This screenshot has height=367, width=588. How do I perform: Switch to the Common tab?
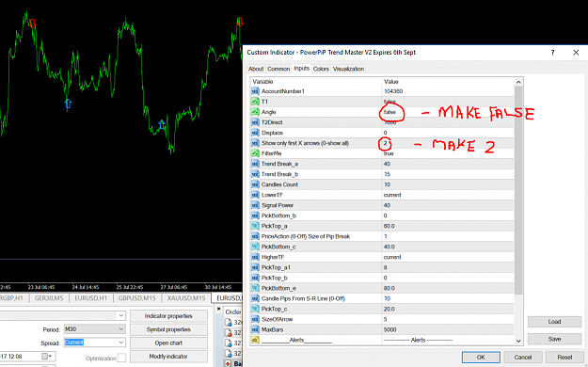pyautogui.click(x=278, y=69)
